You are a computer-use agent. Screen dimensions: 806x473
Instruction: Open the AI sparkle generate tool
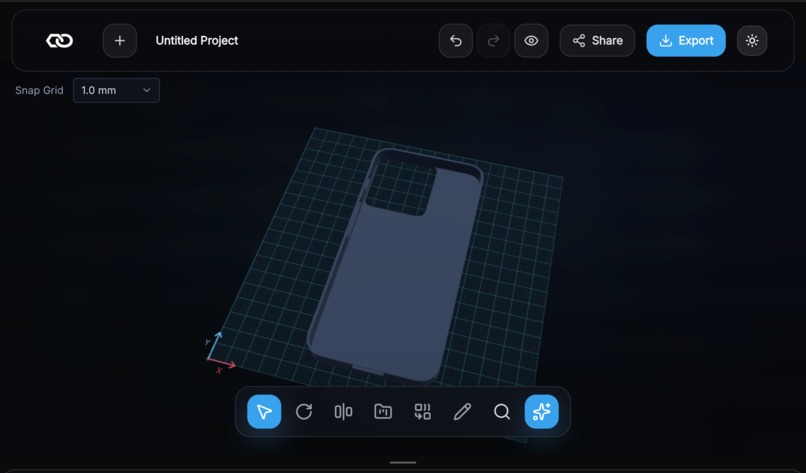(x=542, y=412)
